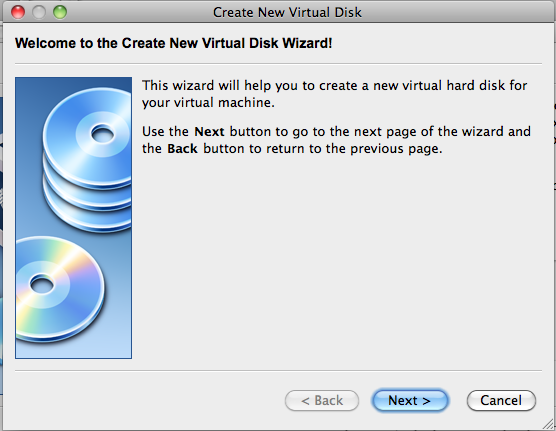Zoom the window using the green button

tap(60, 12)
